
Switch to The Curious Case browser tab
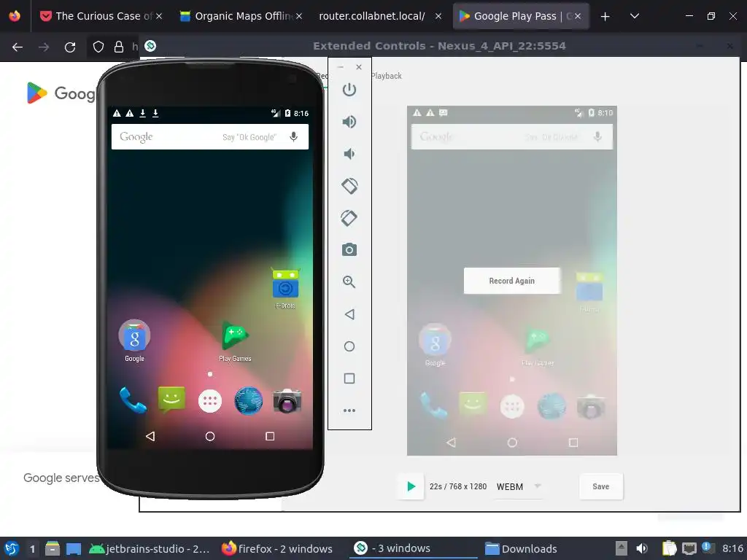pyautogui.click(x=101, y=16)
